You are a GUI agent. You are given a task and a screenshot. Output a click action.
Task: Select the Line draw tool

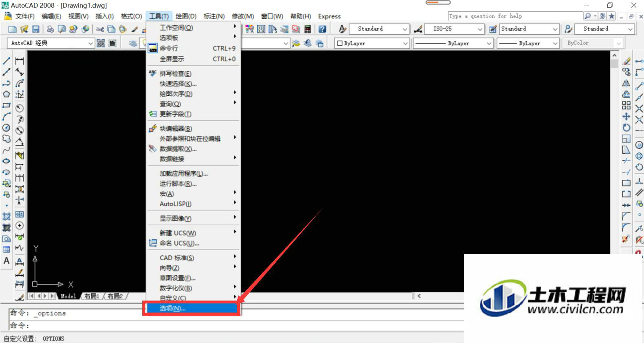tap(7, 61)
